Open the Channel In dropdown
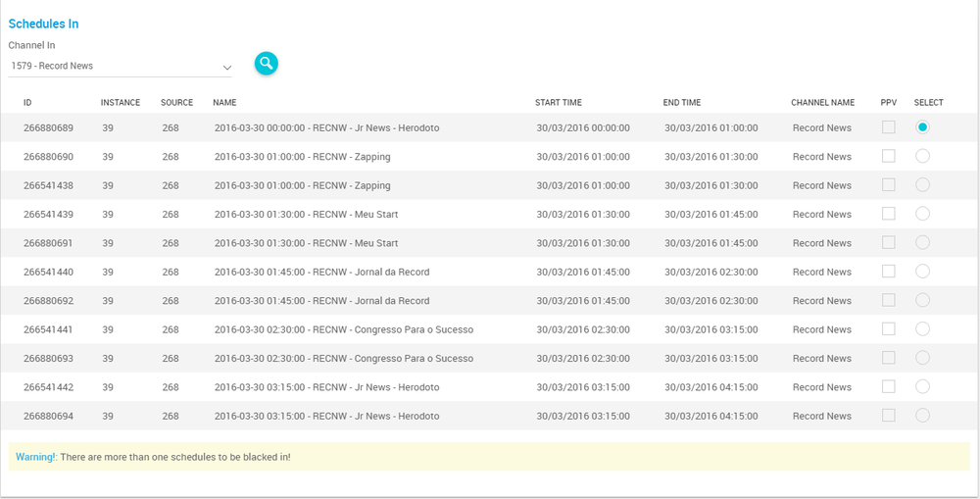Screen dimensions: 980x499 pyautogui.click(x=118, y=67)
